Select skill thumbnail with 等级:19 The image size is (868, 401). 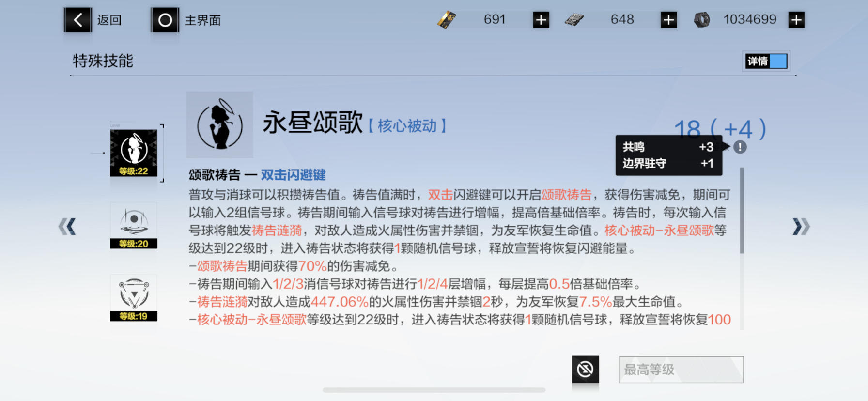[x=134, y=298]
